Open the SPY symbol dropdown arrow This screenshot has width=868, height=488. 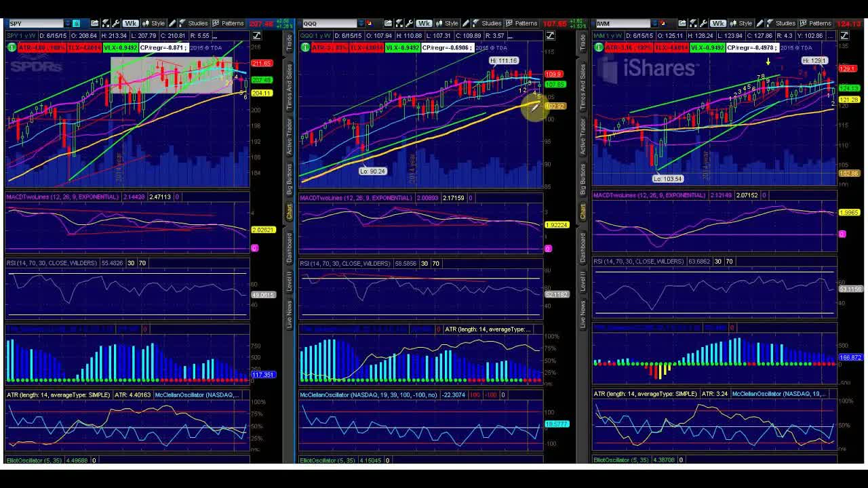(x=67, y=24)
